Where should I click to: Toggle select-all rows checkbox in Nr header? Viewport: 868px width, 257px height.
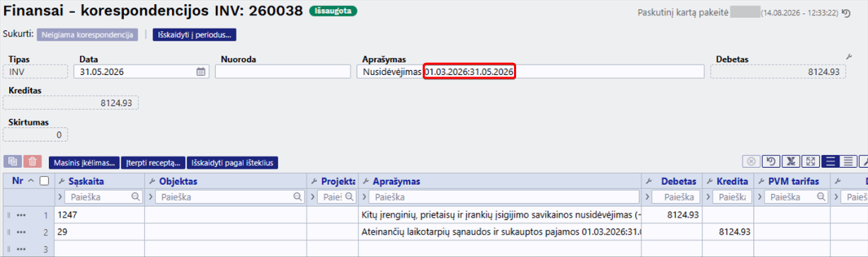45,181
